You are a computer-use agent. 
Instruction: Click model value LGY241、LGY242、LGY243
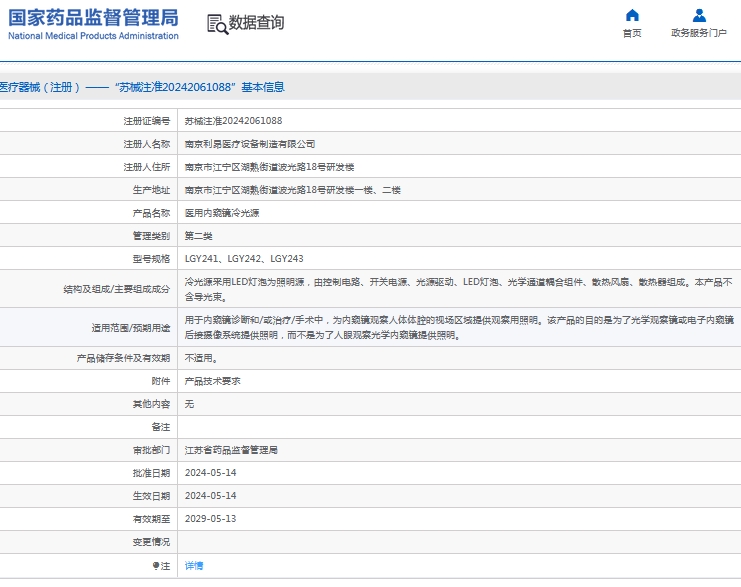244,259
